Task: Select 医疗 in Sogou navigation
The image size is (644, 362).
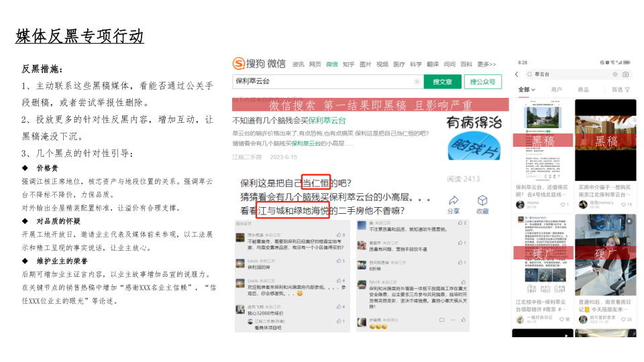Action: tap(399, 64)
